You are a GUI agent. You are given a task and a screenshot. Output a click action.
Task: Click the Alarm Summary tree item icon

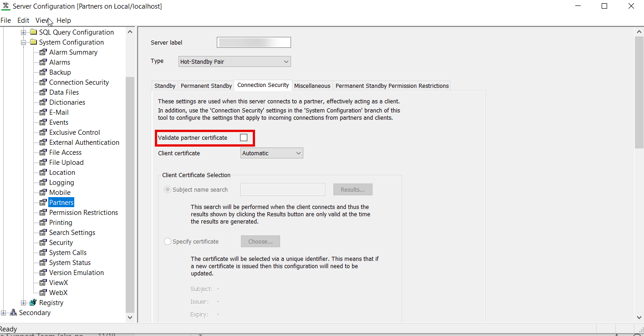[43, 52]
